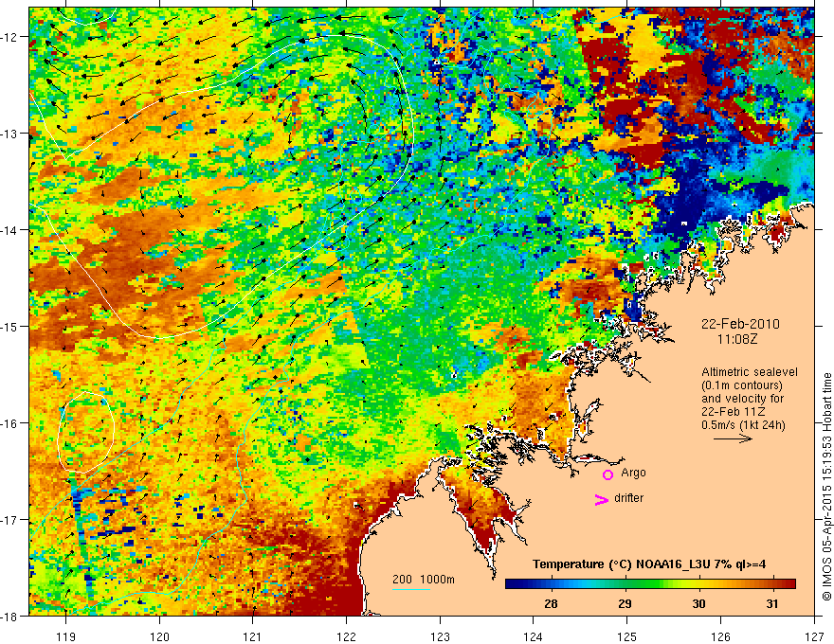Click the "11:08Z" time text
Viewport: 834px width, 644px height.
click(x=737, y=338)
